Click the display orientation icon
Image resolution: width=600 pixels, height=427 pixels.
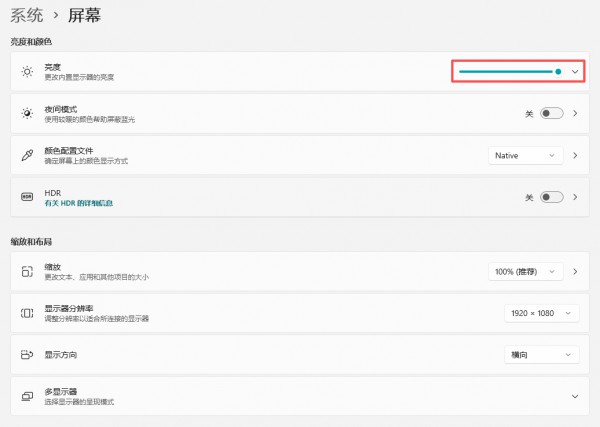click(27, 355)
